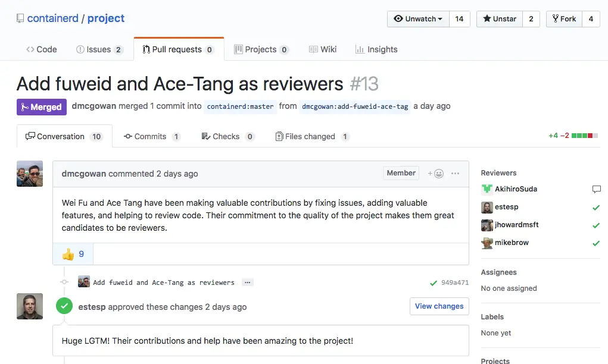Image resolution: width=608 pixels, height=364 pixels.
Task: Open the Pull requests tab
Action: [x=179, y=49]
